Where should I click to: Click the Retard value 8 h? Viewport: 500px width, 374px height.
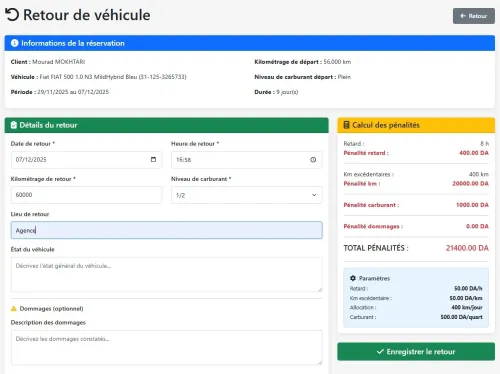coord(484,144)
